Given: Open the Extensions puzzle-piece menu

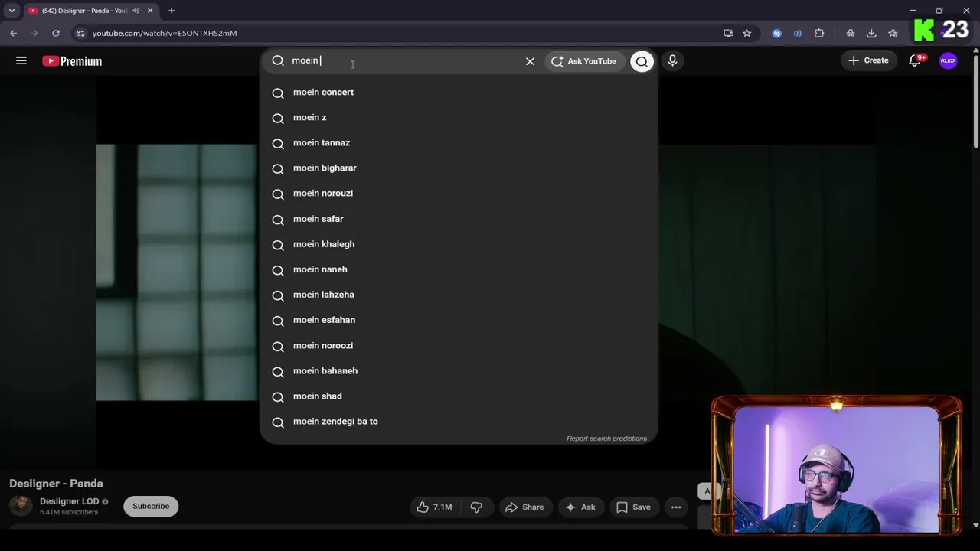Looking at the screenshot, I should 819,33.
